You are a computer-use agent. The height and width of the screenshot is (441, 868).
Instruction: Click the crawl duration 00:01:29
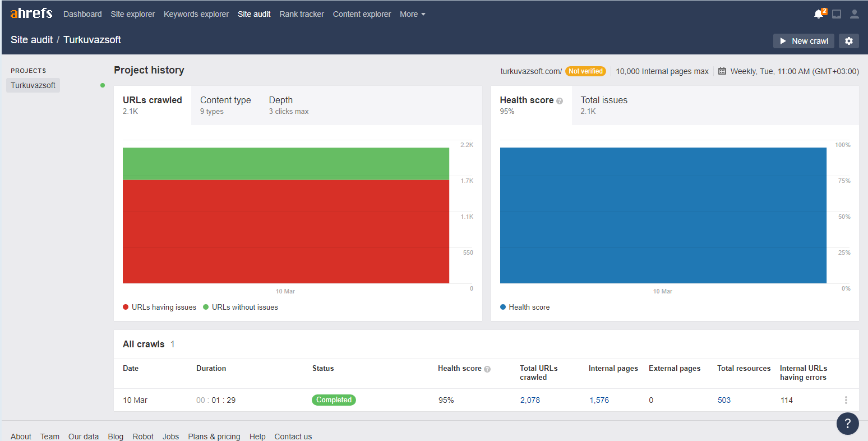click(216, 400)
